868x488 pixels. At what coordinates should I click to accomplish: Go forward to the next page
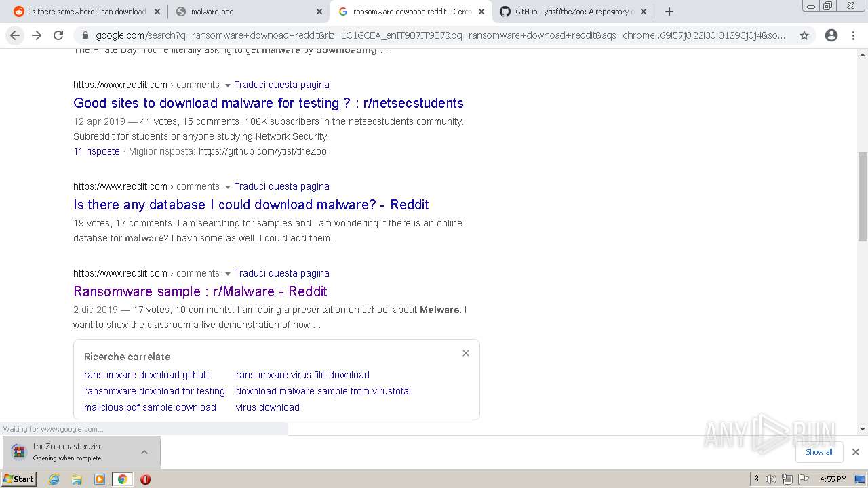(37, 35)
